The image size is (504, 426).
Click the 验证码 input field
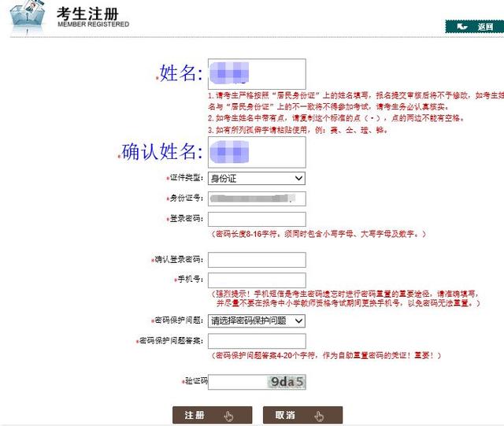click(237, 382)
